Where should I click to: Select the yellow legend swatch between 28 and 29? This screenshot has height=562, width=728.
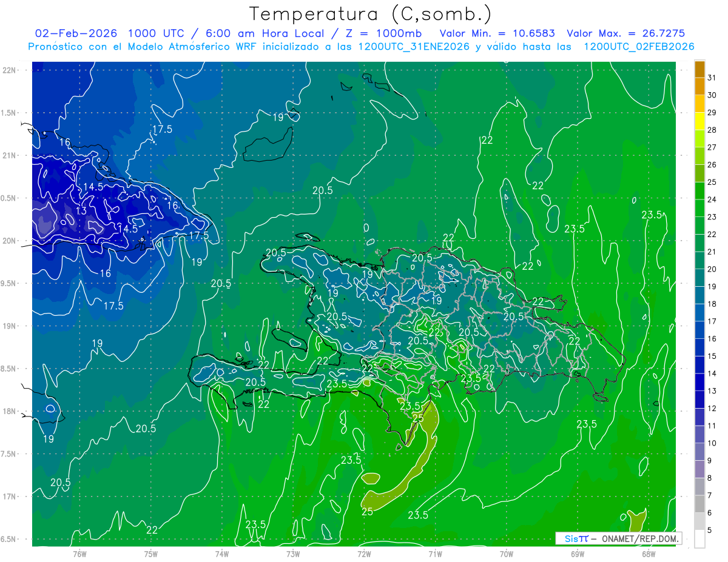coord(699,121)
